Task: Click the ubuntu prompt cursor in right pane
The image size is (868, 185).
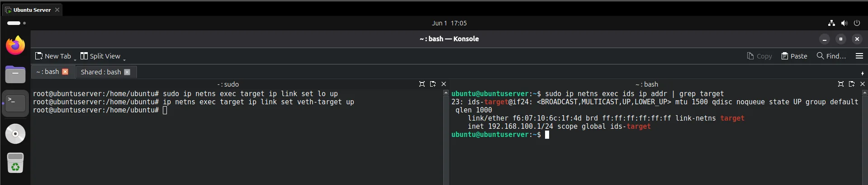Action: pos(547,135)
